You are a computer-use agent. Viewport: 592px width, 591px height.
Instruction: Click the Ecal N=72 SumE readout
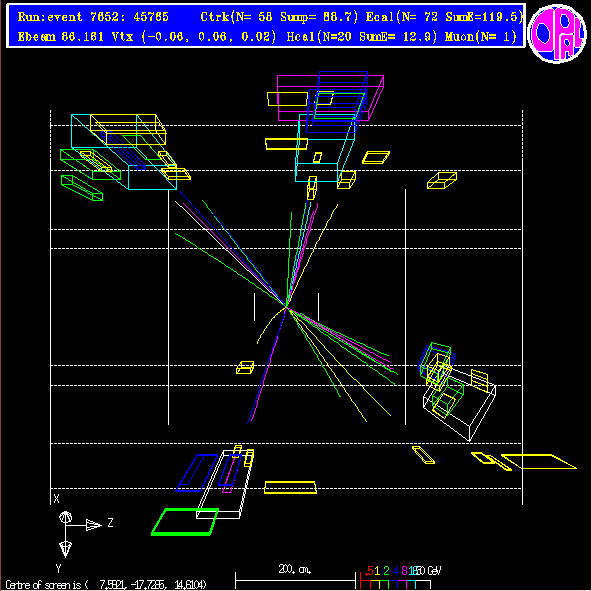(x=444, y=17)
